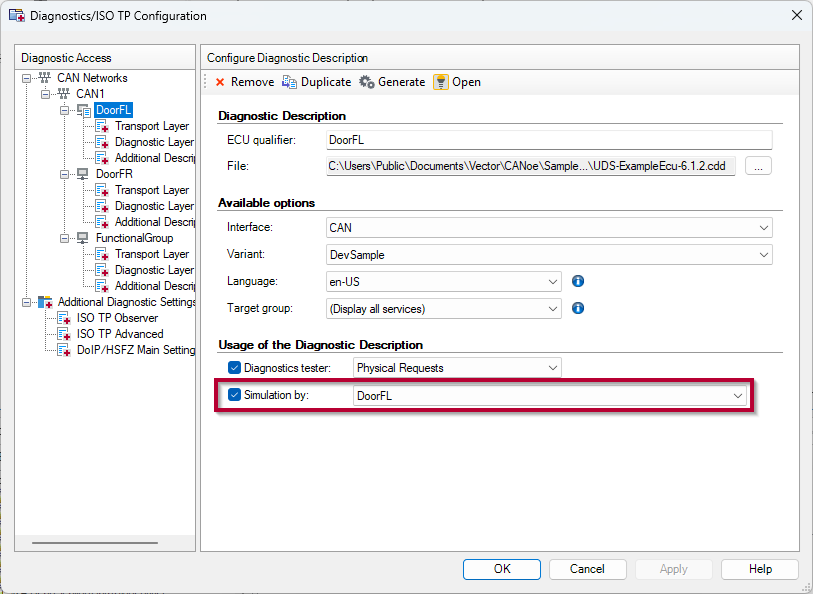
Task: Click the Open icon in toolbar
Action: point(441,82)
